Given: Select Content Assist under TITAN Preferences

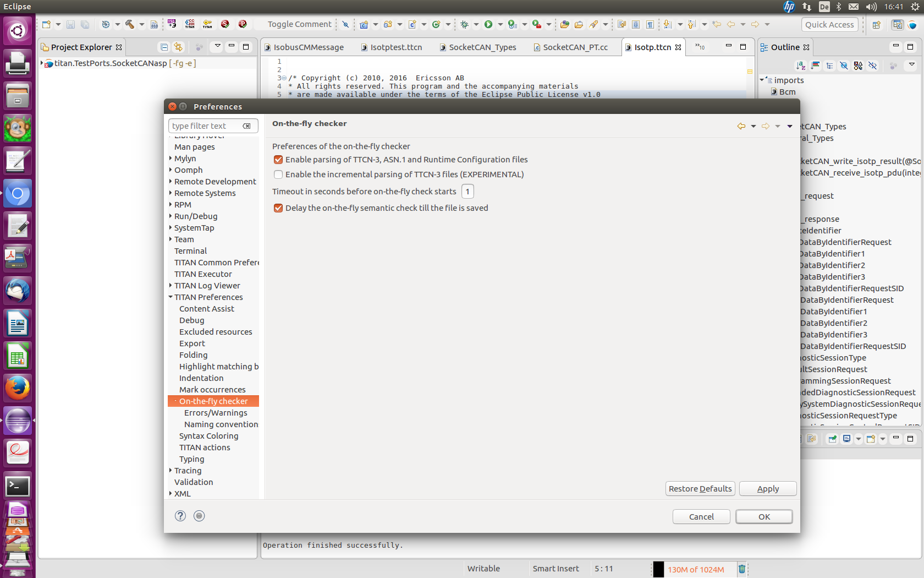Looking at the screenshot, I should tap(206, 309).
